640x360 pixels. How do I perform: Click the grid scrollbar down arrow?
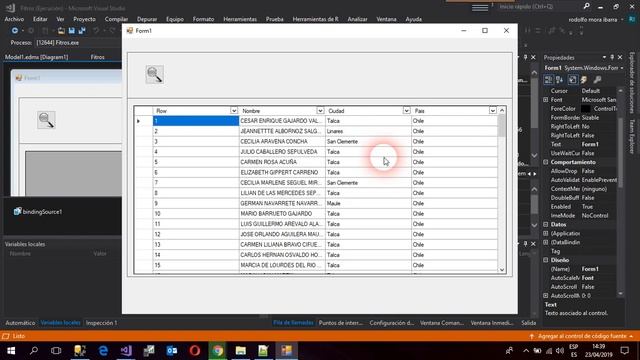coord(502,270)
